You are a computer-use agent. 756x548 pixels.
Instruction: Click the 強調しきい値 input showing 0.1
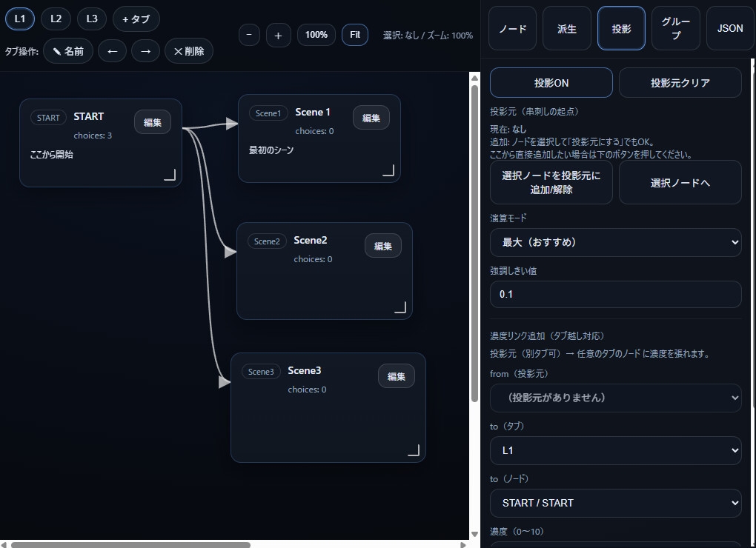[615, 294]
